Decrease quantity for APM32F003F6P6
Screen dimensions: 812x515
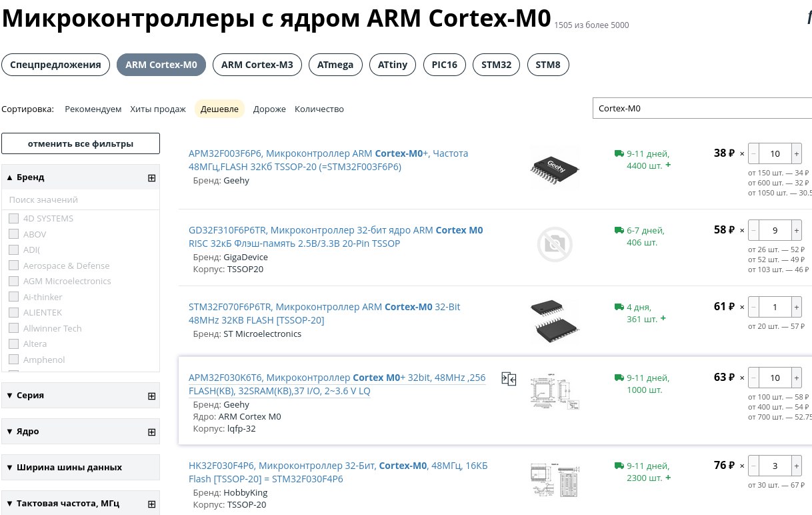pyautogui.click(x=753, y=153)
